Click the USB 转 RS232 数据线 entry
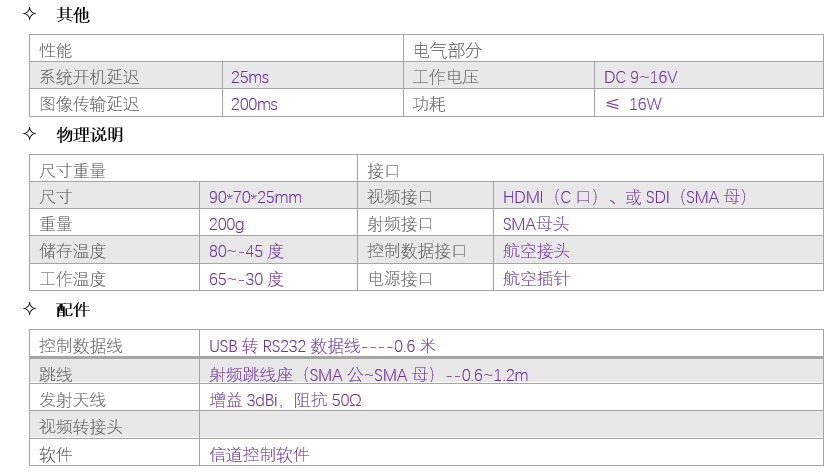Screen dimensions: 829x474 322,346
